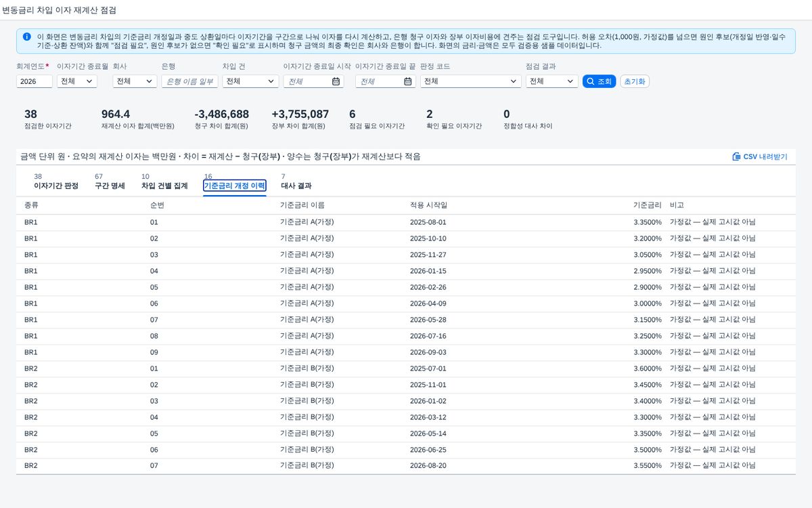This screenshot has width=812, height=508.
Task: Click the 비고 column header
Action: pos(677,205)
